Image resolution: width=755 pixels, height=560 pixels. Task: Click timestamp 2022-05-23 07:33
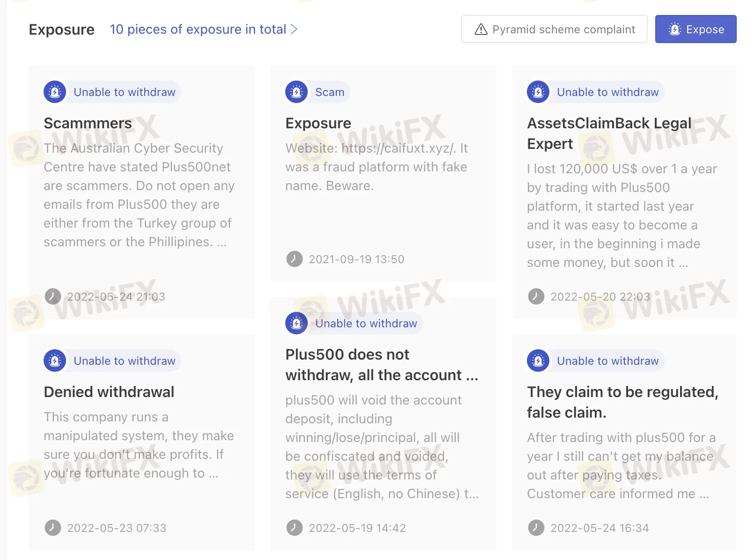coord(117,528)
